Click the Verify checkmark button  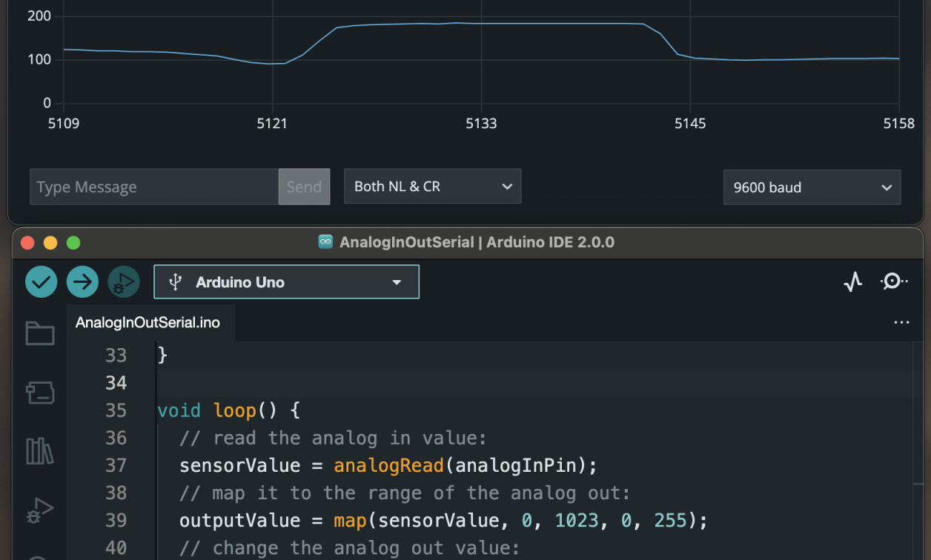coord(42,282)
